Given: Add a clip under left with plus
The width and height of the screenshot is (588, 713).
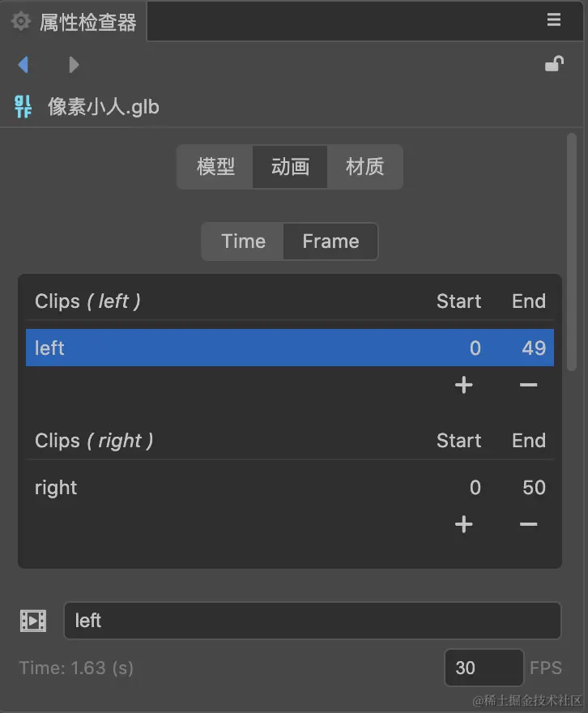Looking at the screenshot, I should [463, 385].
